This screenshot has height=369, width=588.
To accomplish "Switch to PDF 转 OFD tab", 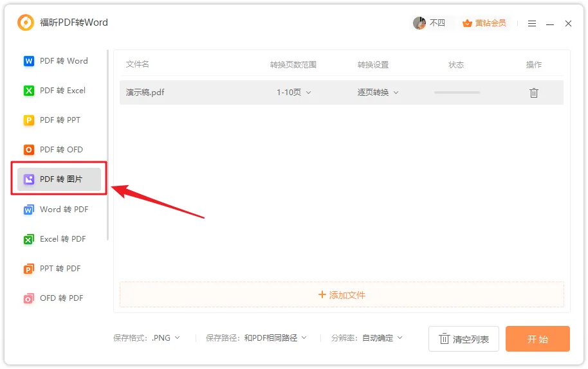I will click(x=59, y=150).
